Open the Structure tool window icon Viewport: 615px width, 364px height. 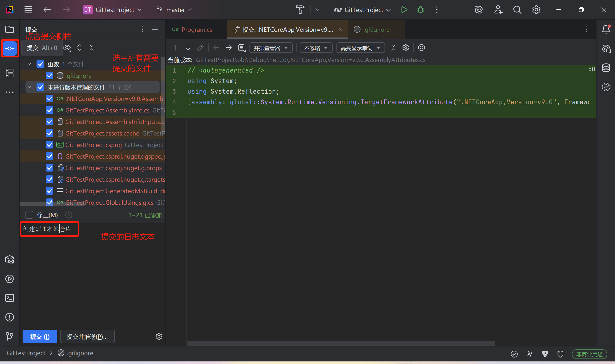point(10,73)
